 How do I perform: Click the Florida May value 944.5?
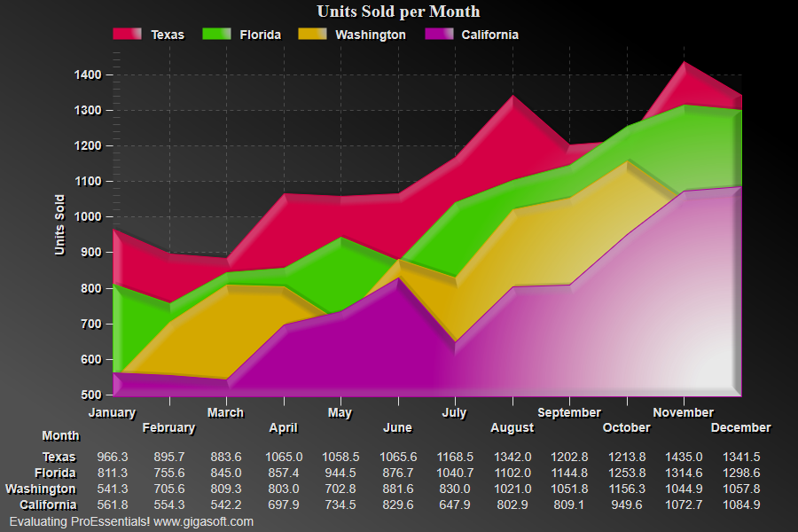(x=340, y=473)
